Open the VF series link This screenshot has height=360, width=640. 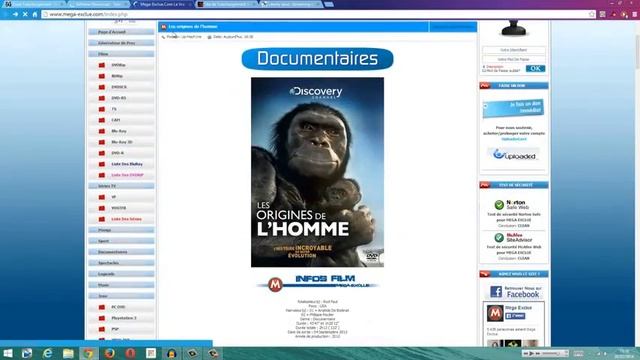[x=114, y=197]
